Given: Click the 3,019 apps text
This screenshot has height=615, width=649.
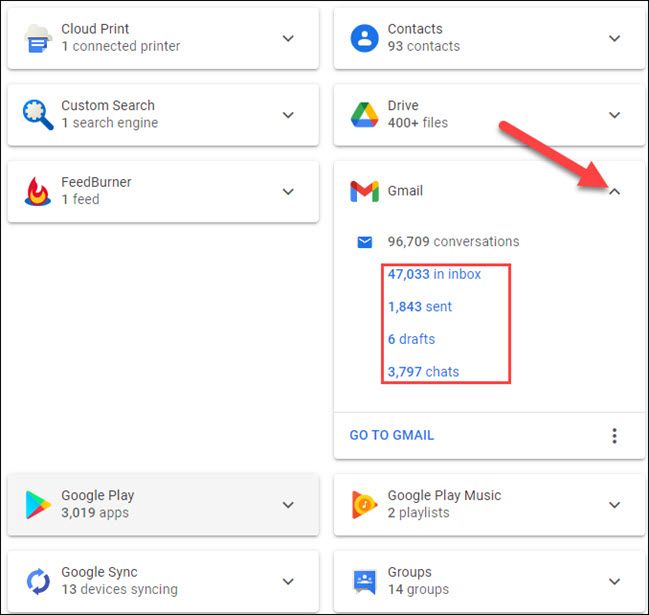Looking at the screenshot, I should pos(95,512).
